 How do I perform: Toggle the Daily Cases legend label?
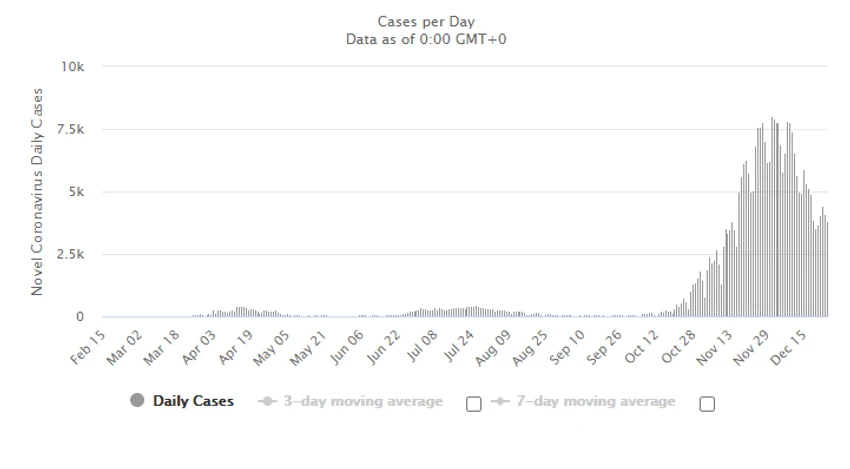coord(194,401)
